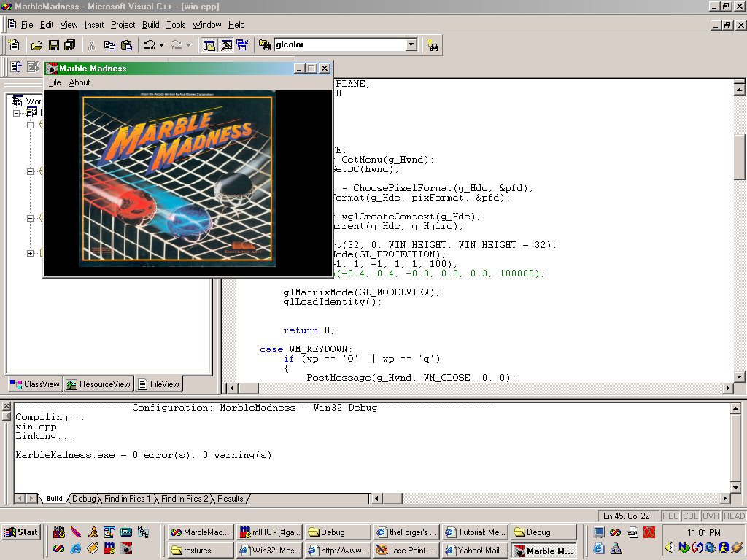Viewport: 747px width, 560px height.
Task: Open the Window List toolbar icon
Action: click(242, 45)
